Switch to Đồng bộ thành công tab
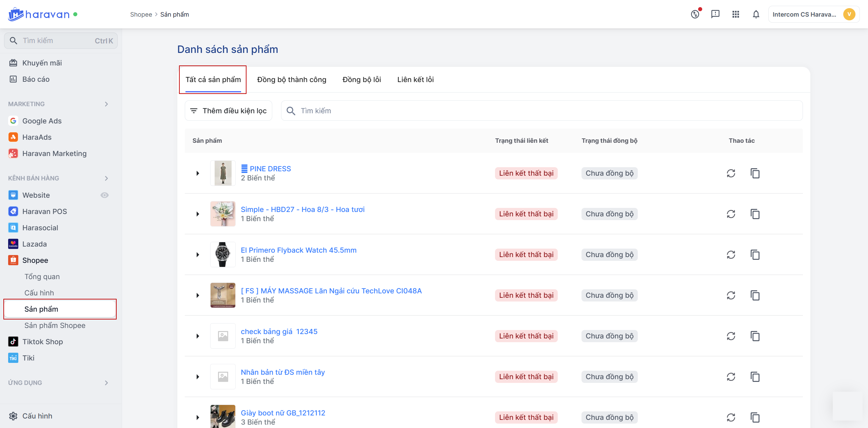 click(x=292, y=79)
